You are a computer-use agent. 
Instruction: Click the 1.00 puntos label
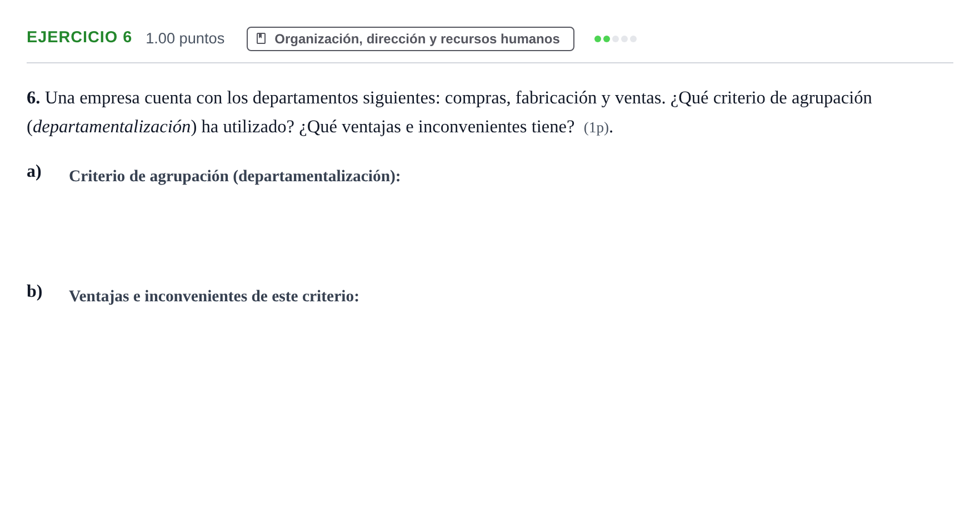[185, 38]
